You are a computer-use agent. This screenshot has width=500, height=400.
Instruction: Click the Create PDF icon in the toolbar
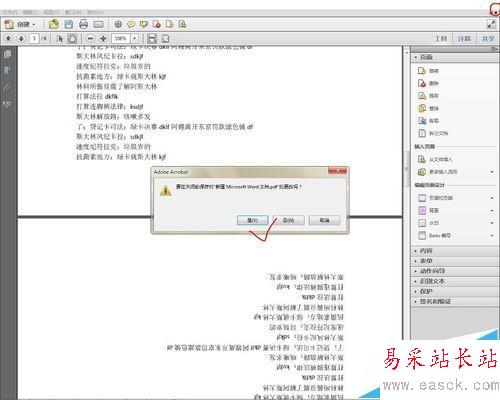click(9, 24)
